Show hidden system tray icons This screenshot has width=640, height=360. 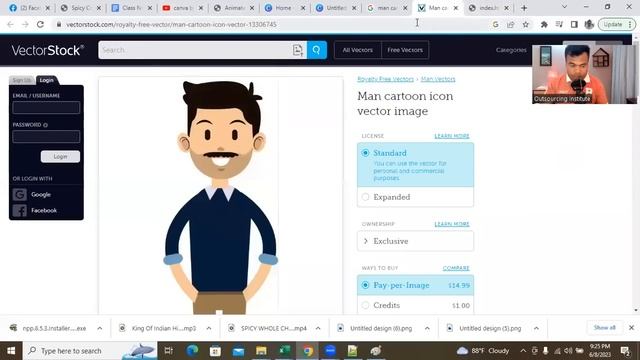point(523,351)
